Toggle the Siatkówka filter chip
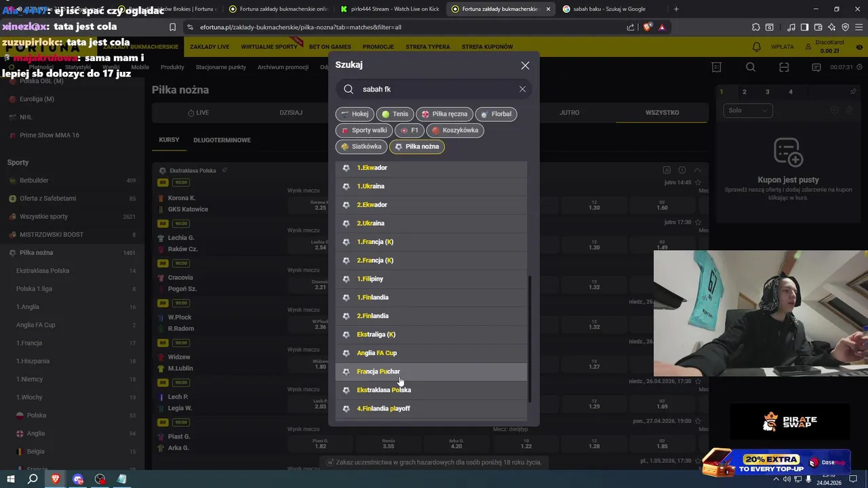The image size is (868, 488). click(x=361, y=146)
